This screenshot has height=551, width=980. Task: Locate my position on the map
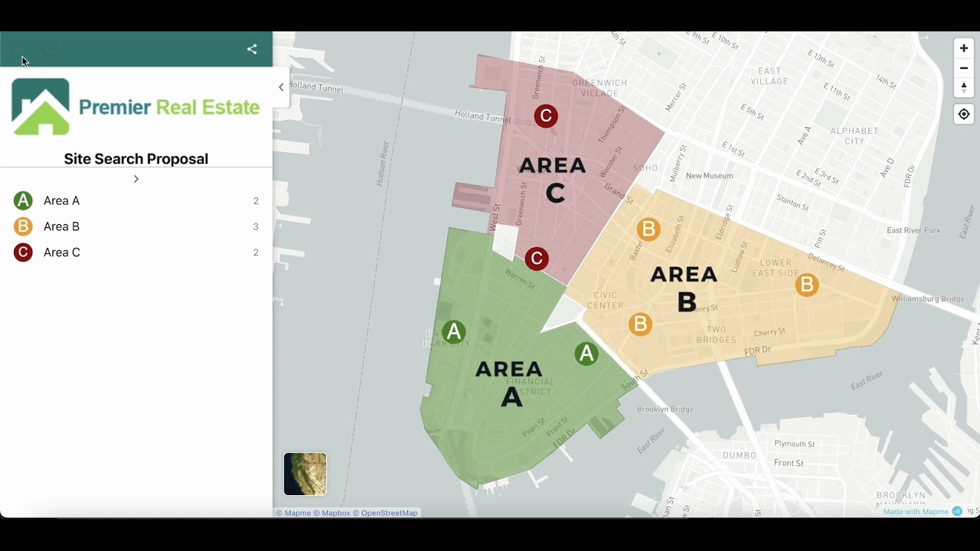coord(964,115)
